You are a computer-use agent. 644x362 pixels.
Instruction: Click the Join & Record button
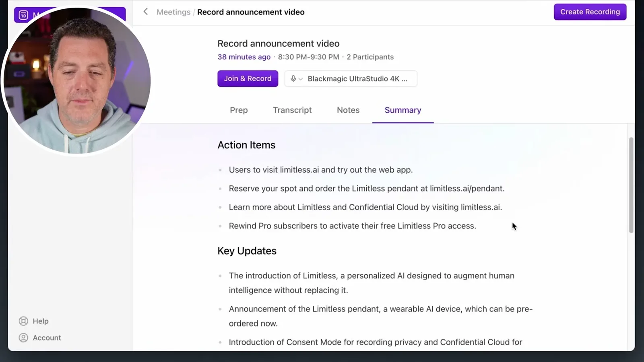click(248, 78)
